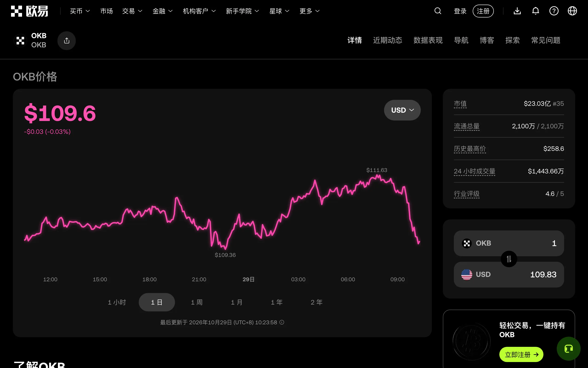This screenshot has width=588, height=368.
Task: Open the search magnifier icon
Action: pos(438,11)
